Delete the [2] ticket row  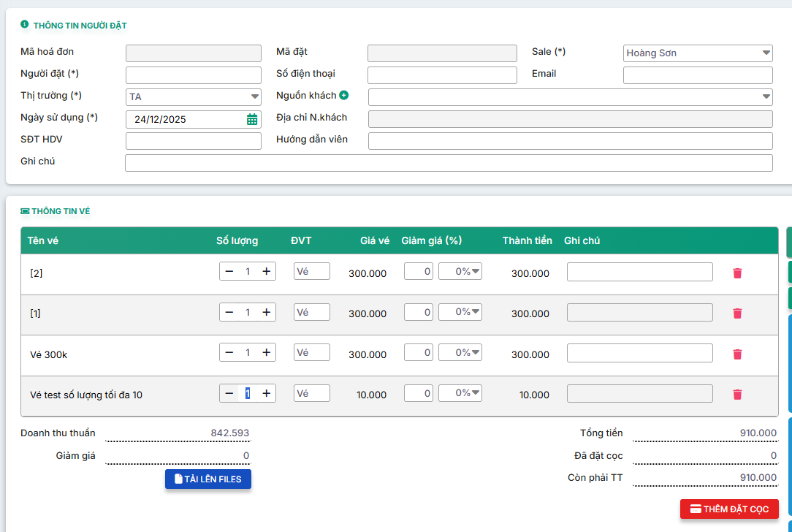(737, 273)
